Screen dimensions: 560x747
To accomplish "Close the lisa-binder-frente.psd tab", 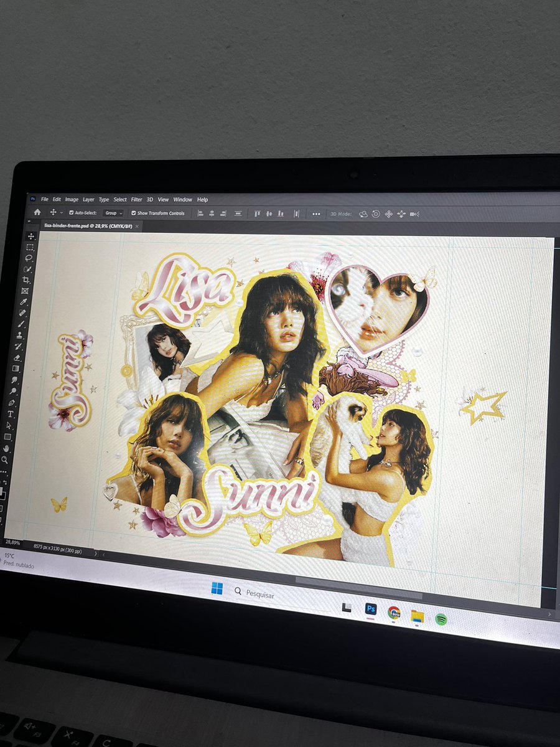I will 138,226.
